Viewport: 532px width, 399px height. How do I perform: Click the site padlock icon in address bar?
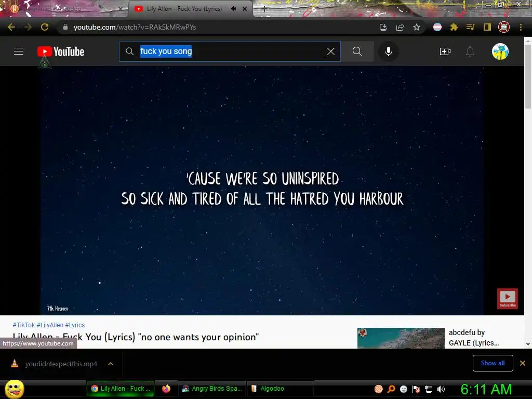65,27
